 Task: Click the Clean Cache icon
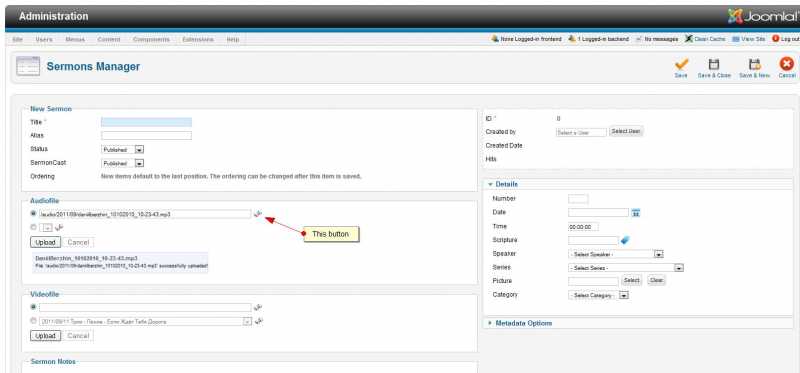[689, 39]
